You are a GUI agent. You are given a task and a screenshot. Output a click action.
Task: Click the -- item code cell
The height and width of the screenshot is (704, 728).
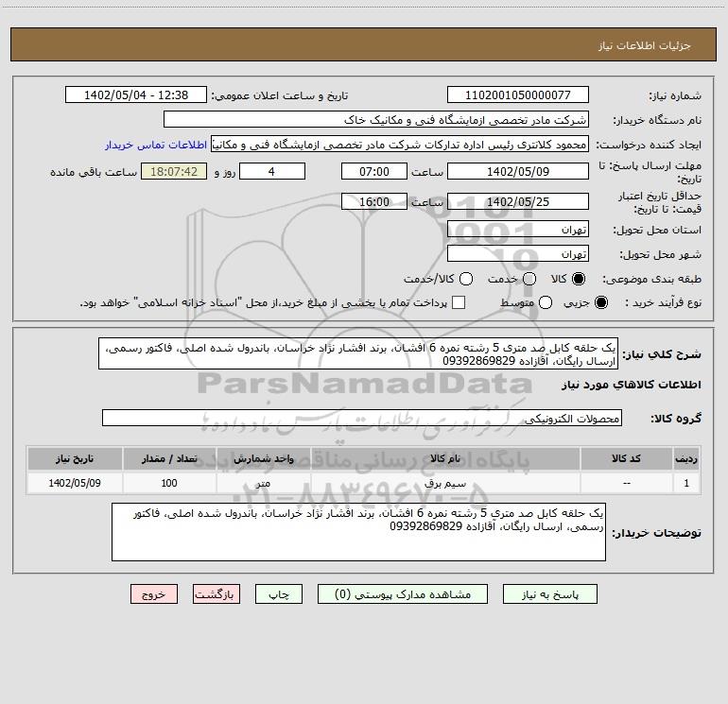point(626,483)
